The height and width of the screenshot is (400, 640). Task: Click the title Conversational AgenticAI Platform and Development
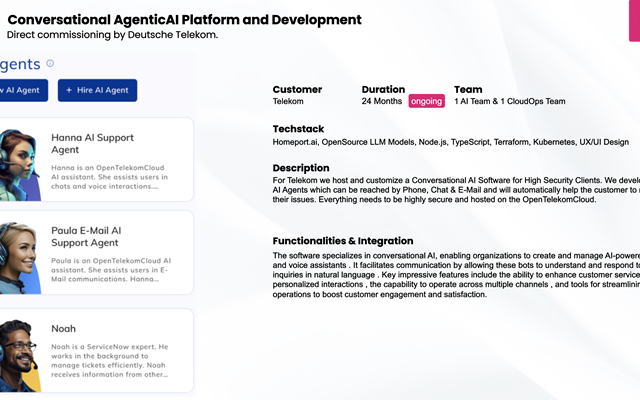click(x=184, y=20)
